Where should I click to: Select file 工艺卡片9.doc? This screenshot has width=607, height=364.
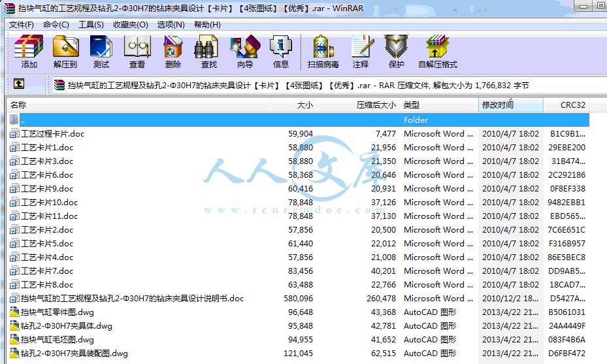[47, 189]
